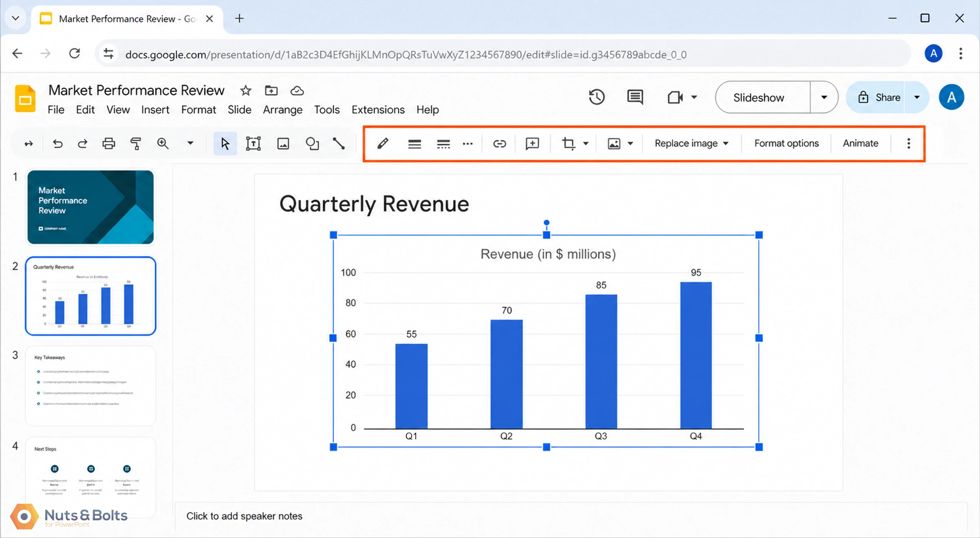Open the View menu

pyautogui.click(x=118, y=110)
